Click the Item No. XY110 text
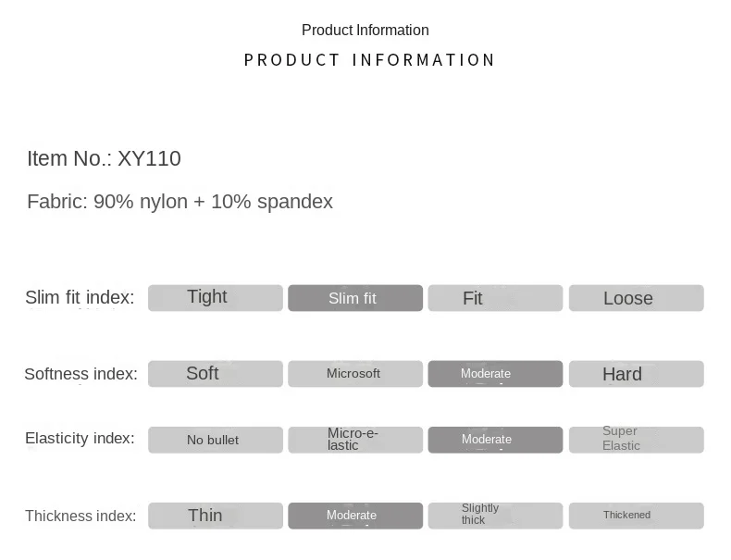 pos(104,158)
